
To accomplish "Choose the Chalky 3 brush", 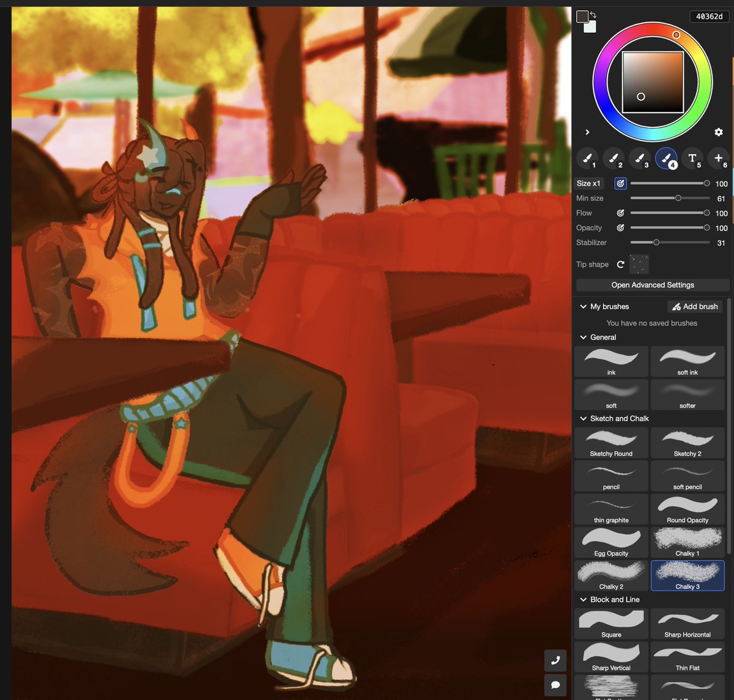I will coord(688,575).
